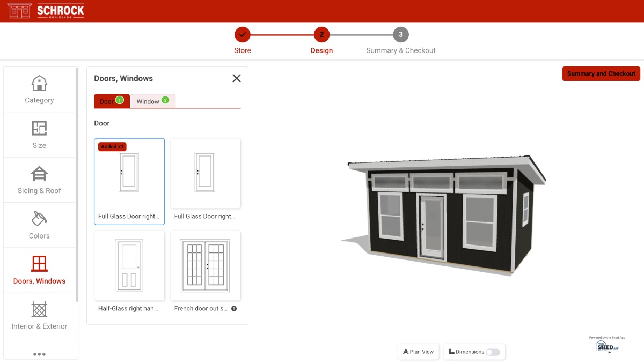Click Summary and Checkout button
Screen dimensions: 644x364
point(601,74)
